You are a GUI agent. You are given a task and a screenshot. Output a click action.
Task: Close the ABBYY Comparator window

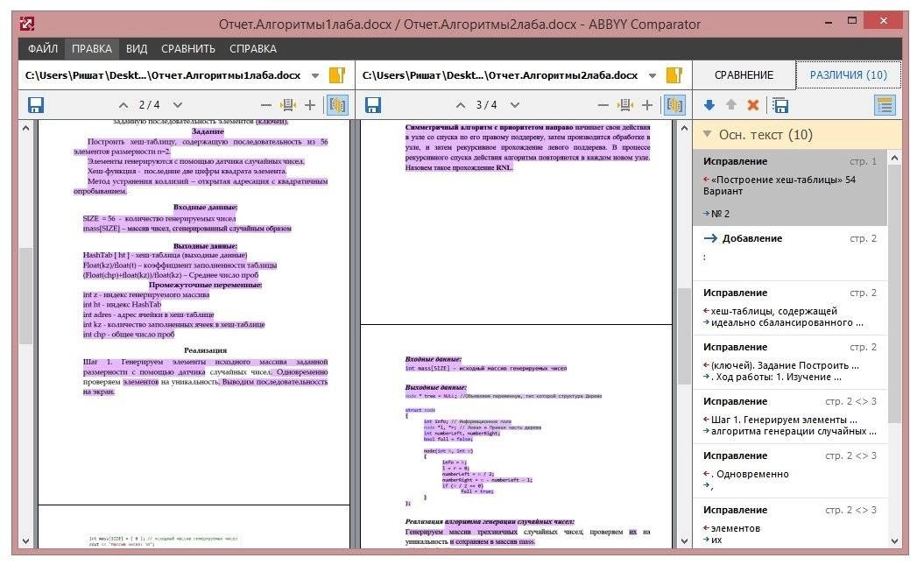click(x=884, y=21)
